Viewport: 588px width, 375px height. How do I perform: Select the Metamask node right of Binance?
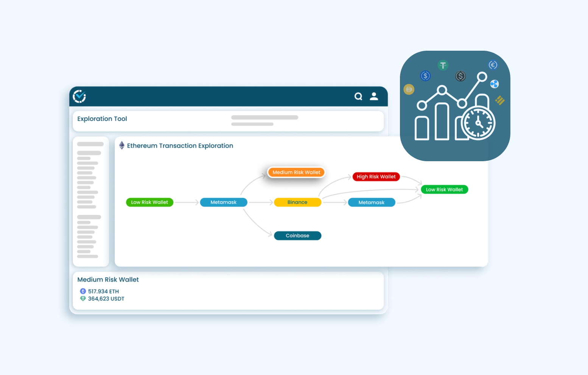372,202
